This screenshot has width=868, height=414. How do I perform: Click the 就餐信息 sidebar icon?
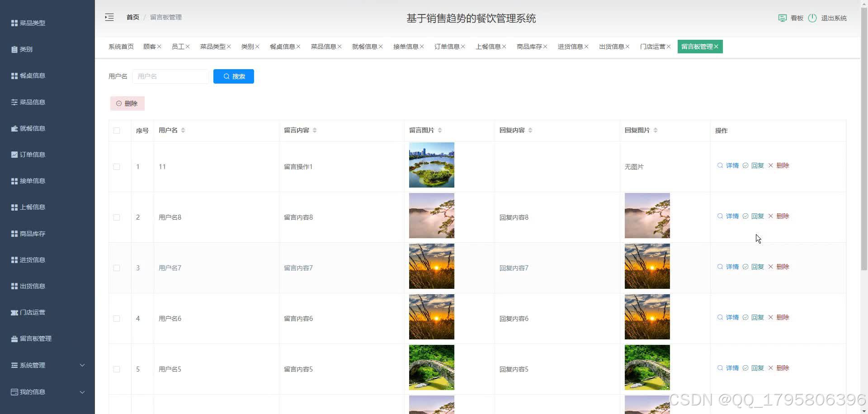[14, 128]
